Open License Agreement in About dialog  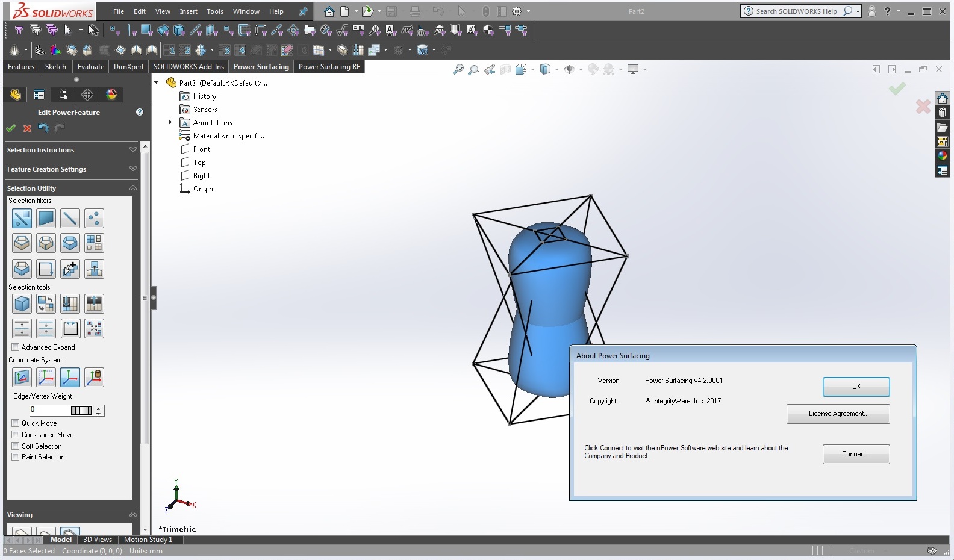click(838, 414)
